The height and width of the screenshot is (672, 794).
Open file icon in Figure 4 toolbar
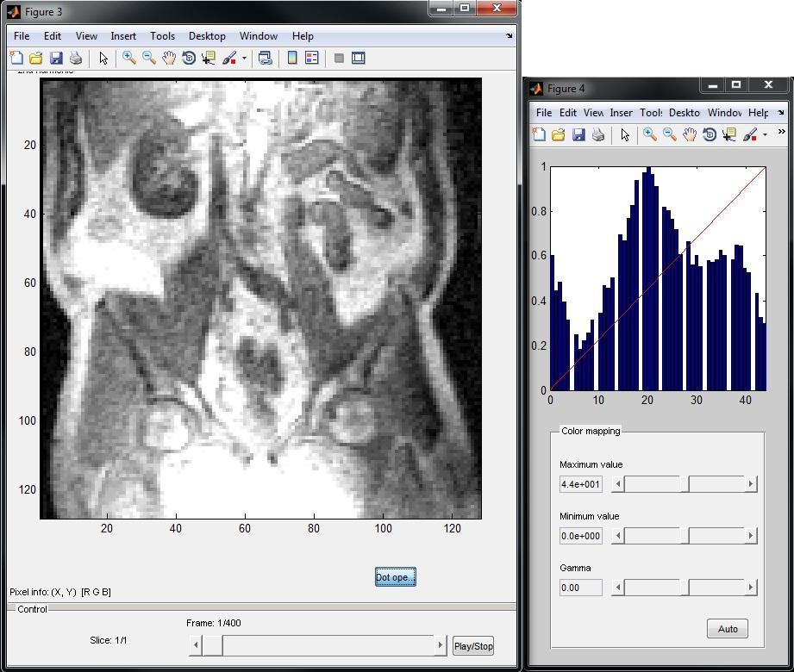559,134
